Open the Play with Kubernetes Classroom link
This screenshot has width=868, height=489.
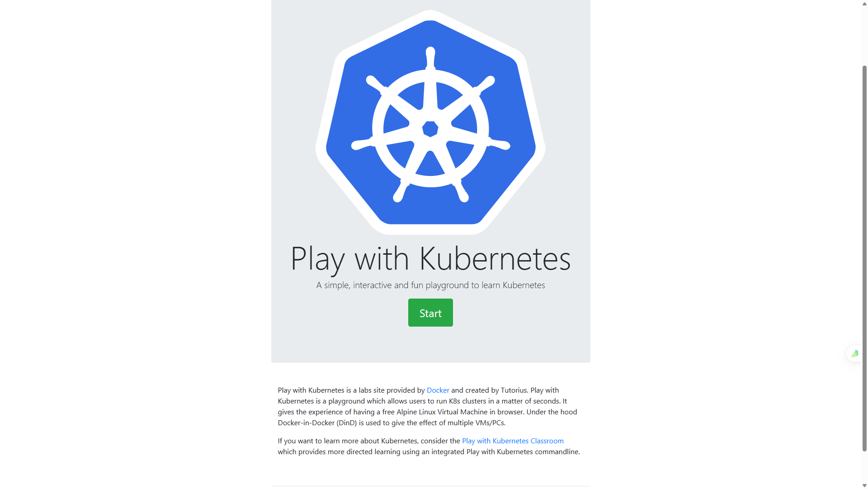click(512, 441)
